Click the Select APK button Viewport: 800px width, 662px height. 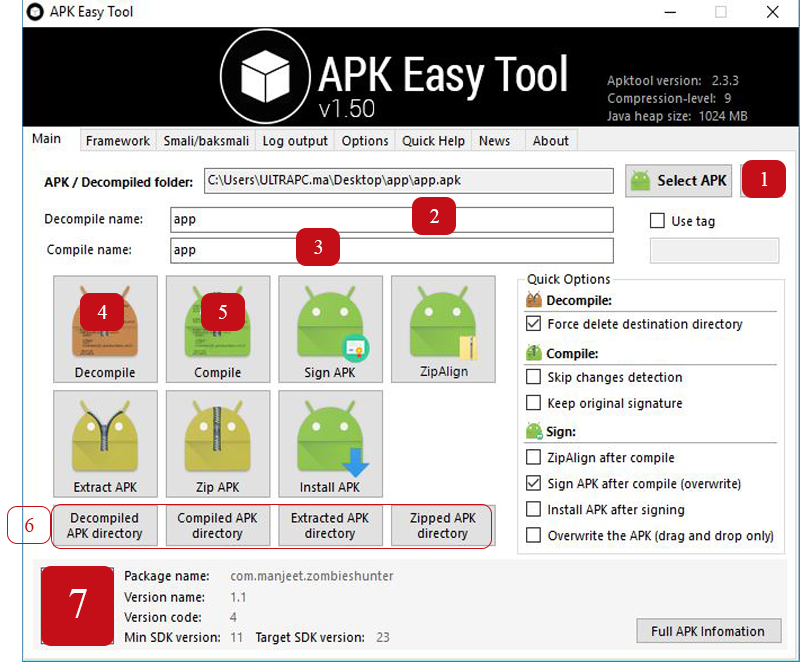(x=679, y=181)
